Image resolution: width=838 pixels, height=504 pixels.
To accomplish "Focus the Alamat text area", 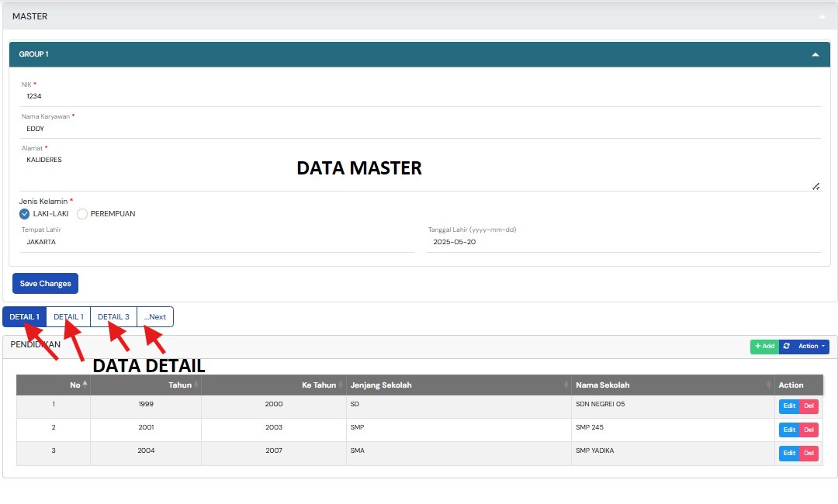I will click(420, 172).
